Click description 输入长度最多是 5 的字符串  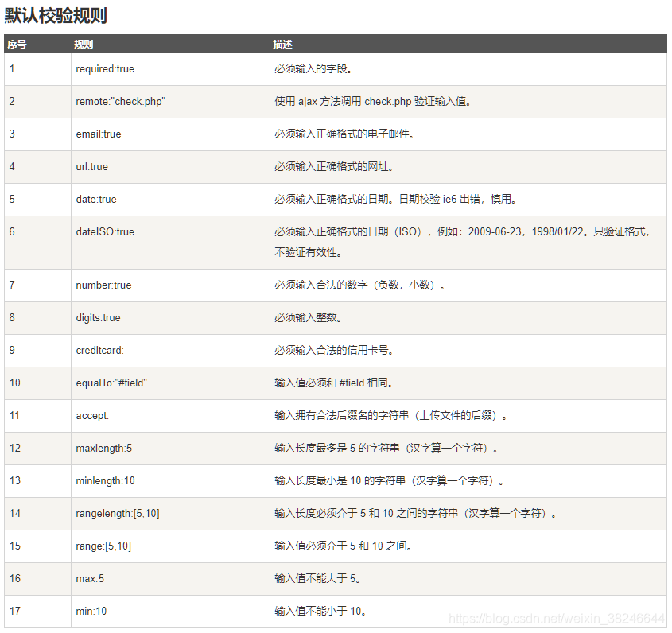click(386, 449)
